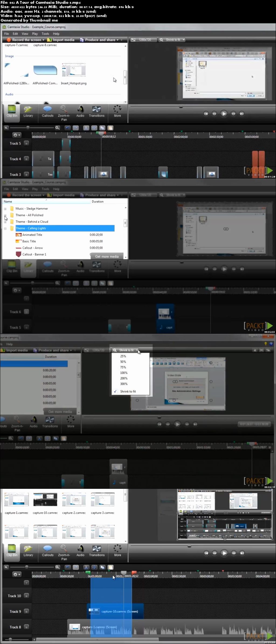This screenshot has width=276, height=644.
Task: Click Cut scissors icon in top frame toolbar
Action: 86,128
